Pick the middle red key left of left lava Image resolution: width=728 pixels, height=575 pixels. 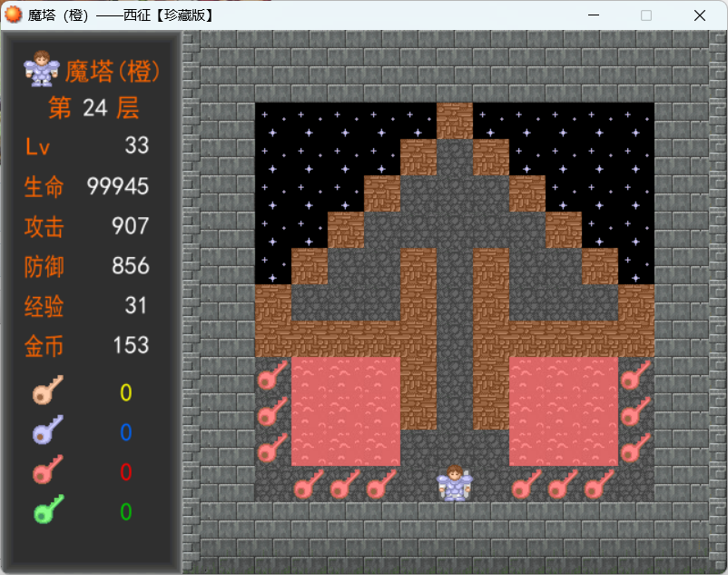(272, 411)
